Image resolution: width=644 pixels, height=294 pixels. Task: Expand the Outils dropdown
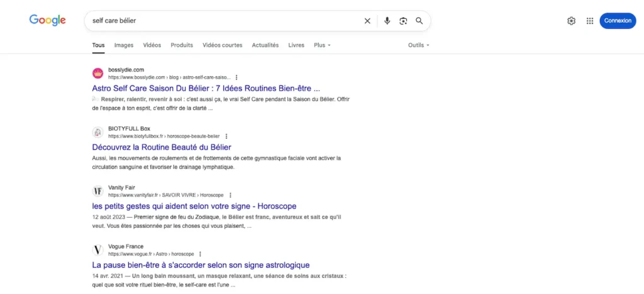pyautogui.click(x=419, y=45)
